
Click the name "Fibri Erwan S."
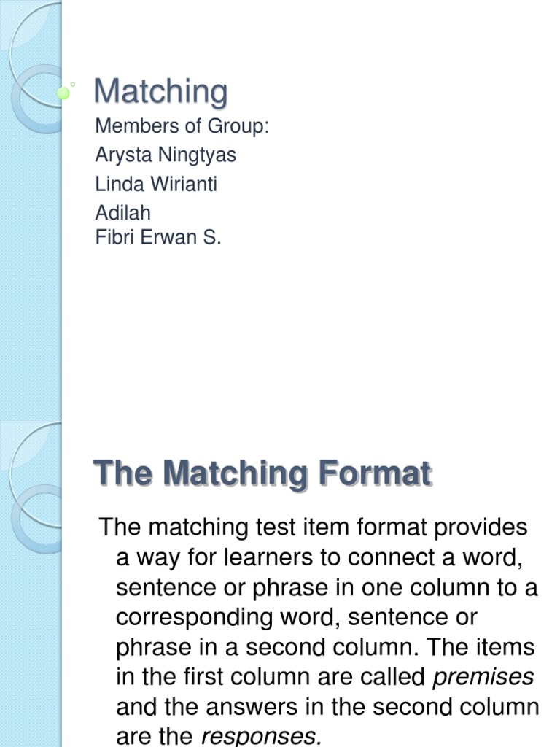pyautogui.click(x=157, y=238)
